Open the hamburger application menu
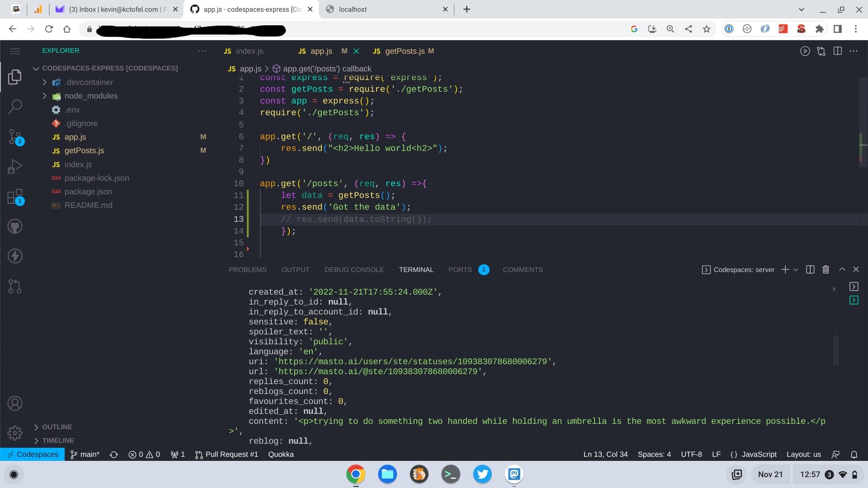 [15, 51]
